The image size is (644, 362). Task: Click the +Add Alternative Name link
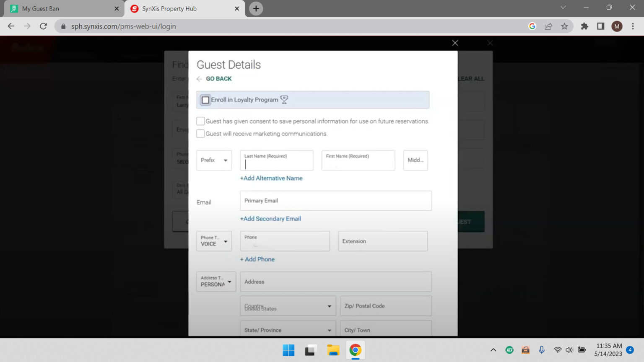coord(271,178)
